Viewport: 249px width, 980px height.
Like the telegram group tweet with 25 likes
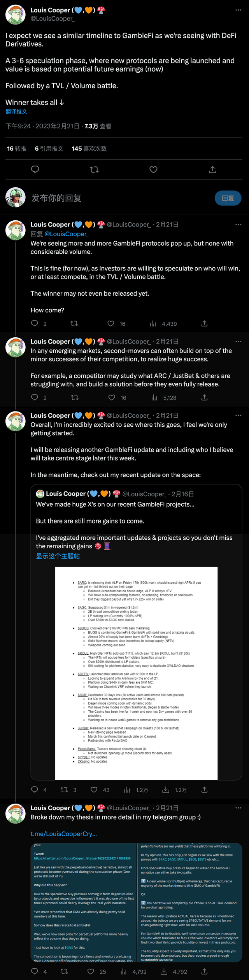coord(91,971)
